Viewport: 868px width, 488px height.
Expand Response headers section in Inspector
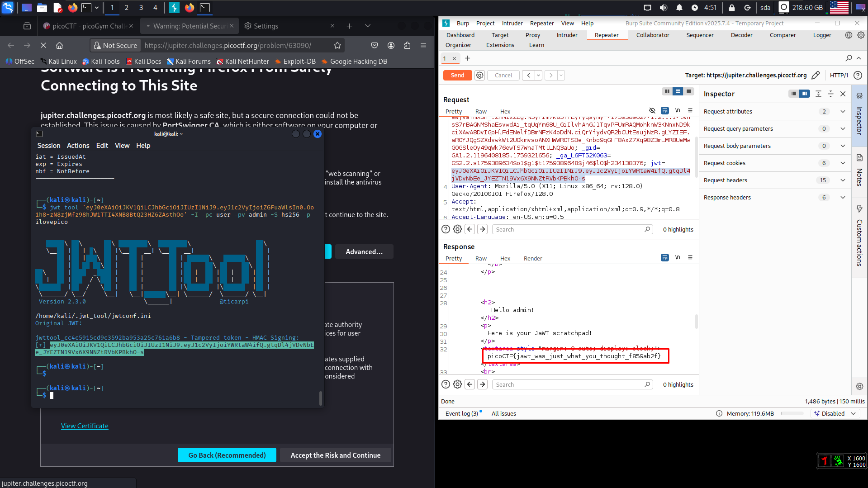(842, 198)
